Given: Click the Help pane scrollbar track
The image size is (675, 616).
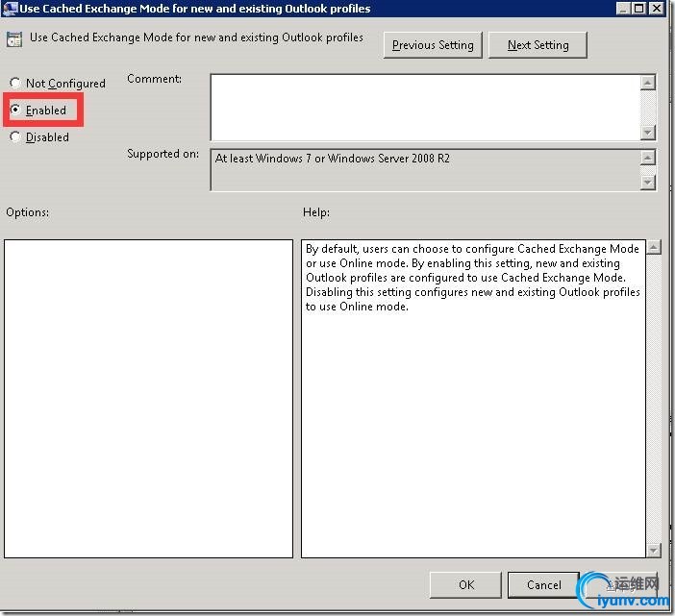Looking at the screenshot, I should tap(654, 399).
